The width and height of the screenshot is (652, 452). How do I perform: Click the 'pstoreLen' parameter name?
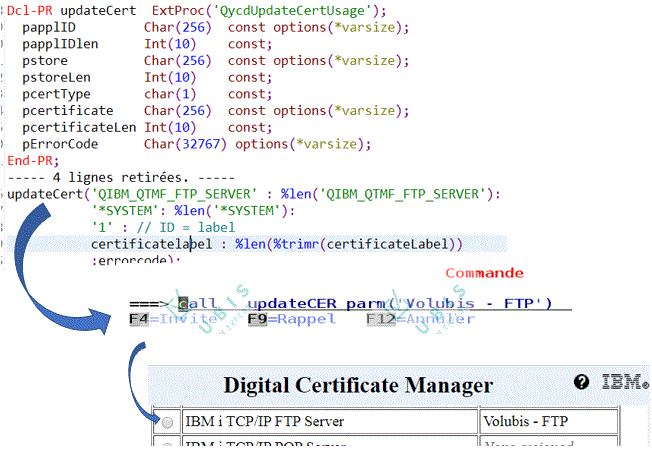[57, 78]
